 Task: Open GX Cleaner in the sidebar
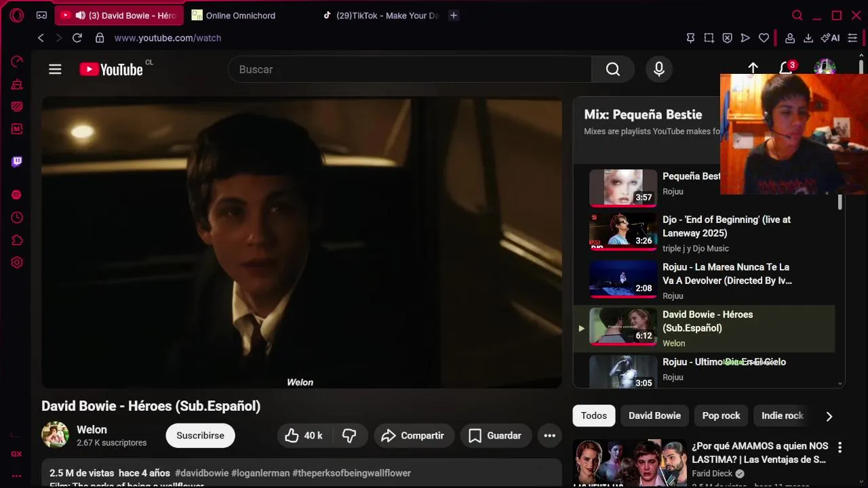tap(17, 84)
